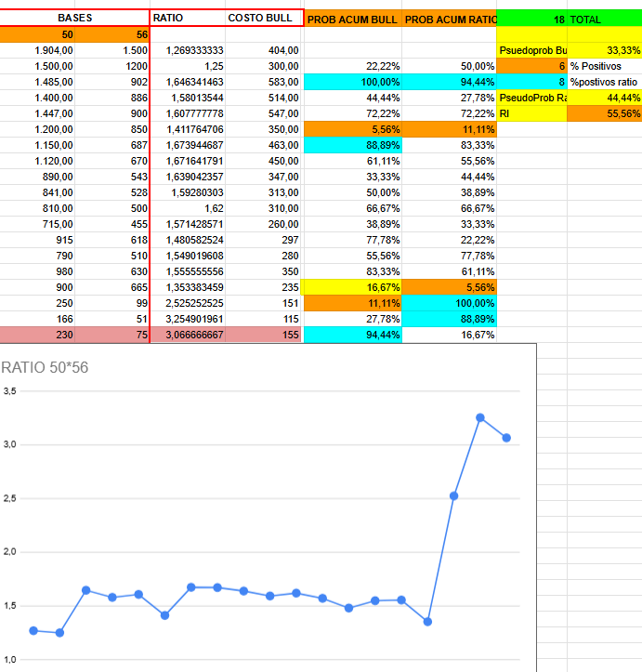This screenshot has width=642, height=672.
Task: Select the highest data point on the chart
Action: click(480, 417)
